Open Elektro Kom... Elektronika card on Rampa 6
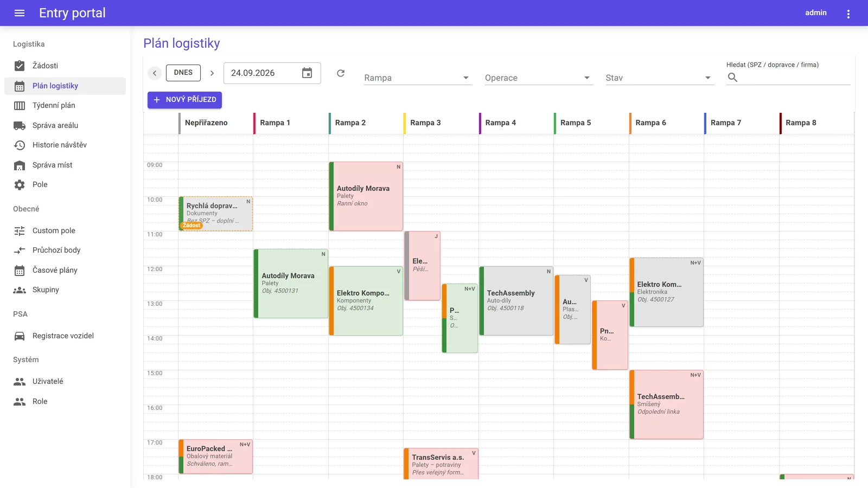Viewport: 868px width, 488px height. tap(667, 292)
